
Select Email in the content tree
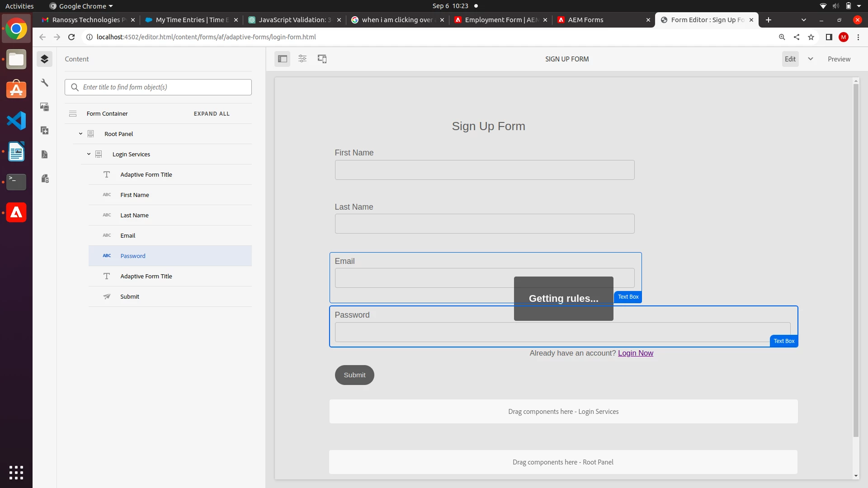click(x=128, y=235)
